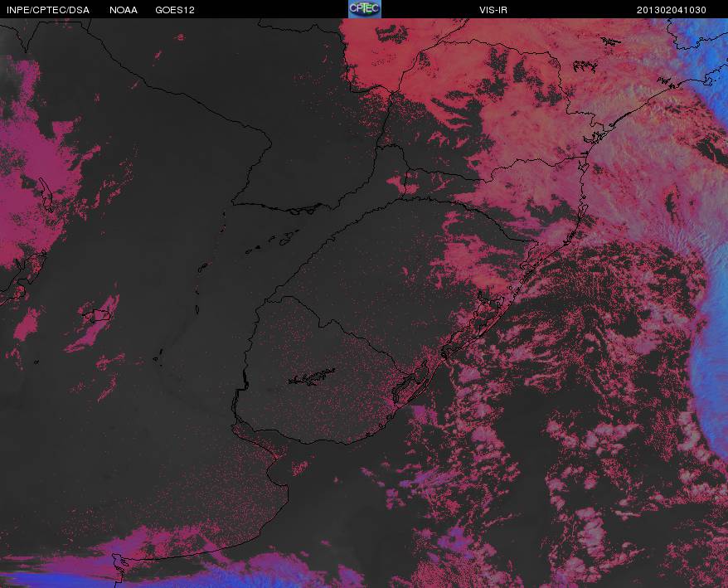
Task: Click the GOES12 satellite label
Action: coord(175,10)
